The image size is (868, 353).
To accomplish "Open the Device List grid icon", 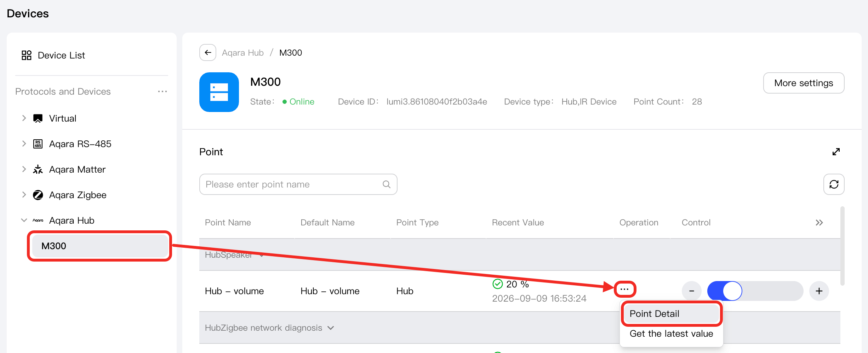I will pyautogui.click(x=27, y=55).
